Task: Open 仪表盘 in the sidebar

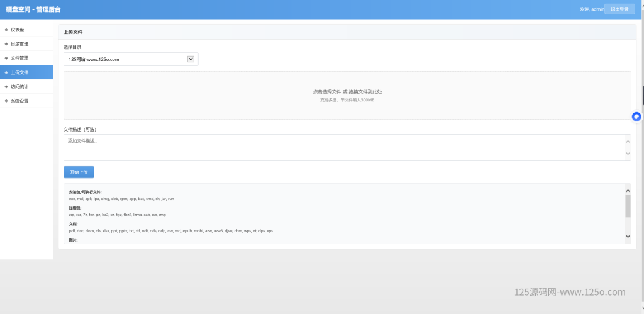Action: 18,30
